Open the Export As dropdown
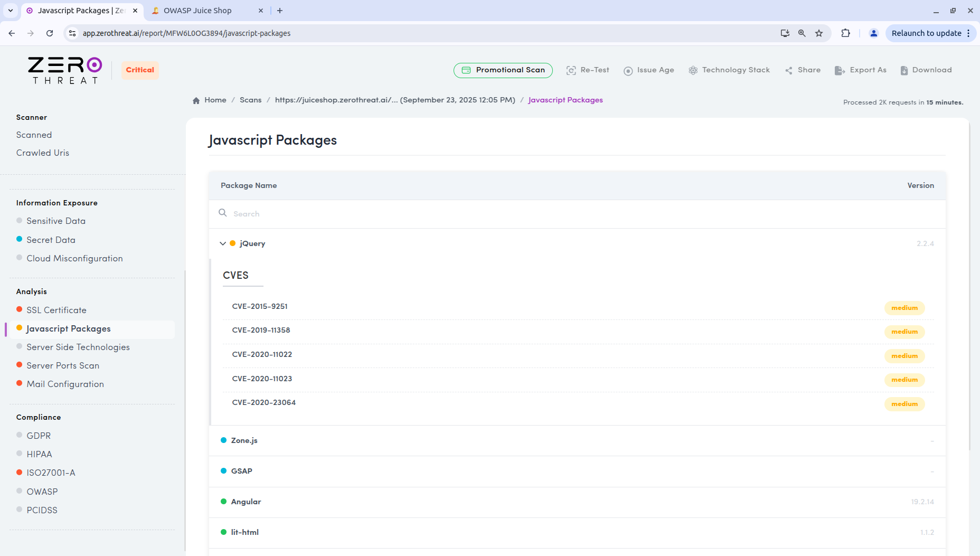The width and height of the screenshot is (980, 556). (x=861, y=70)
